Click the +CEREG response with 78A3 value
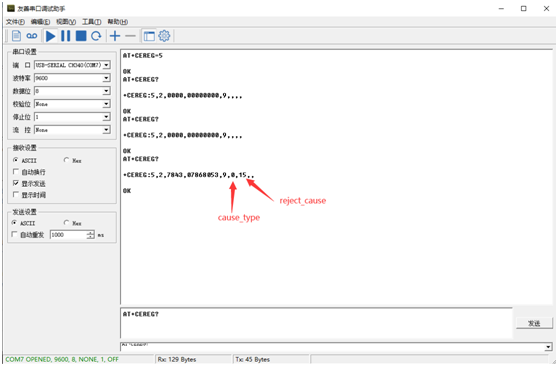The image size is (558, 366). [189, 175]
